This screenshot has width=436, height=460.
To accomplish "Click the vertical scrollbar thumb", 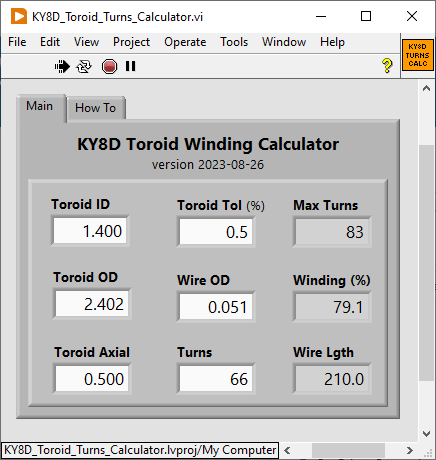I will point(426,262).
